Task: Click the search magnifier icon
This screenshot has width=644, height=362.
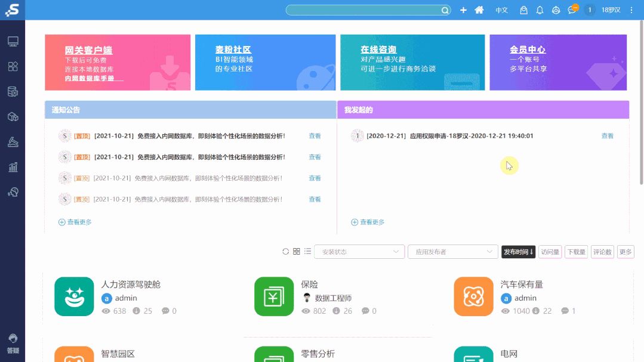Action: coord(445,10)
